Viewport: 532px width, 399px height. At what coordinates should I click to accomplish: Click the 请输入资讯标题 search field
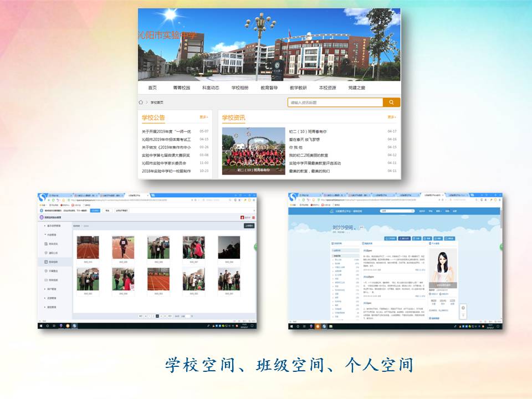click(x=335, y=103)
